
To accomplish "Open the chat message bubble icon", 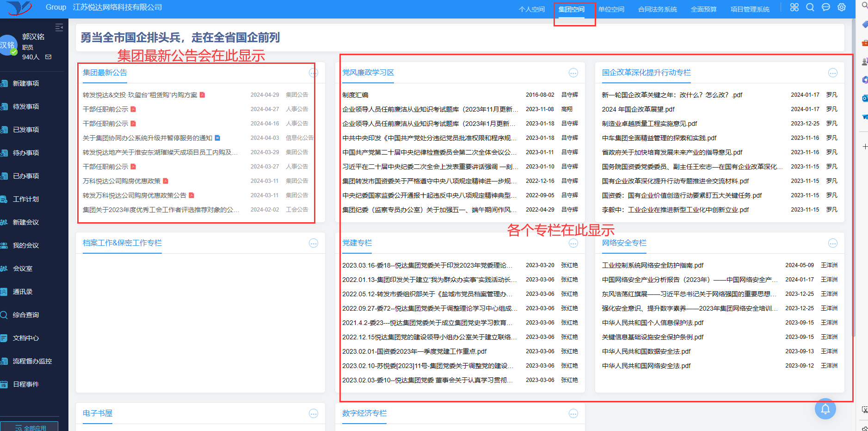I will pos(826,7).
